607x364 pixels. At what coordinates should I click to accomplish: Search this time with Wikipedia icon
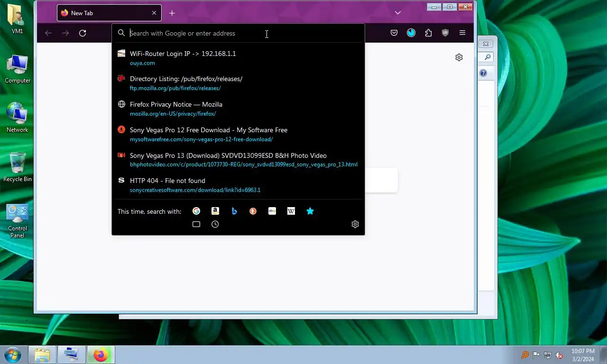[291, 211]
